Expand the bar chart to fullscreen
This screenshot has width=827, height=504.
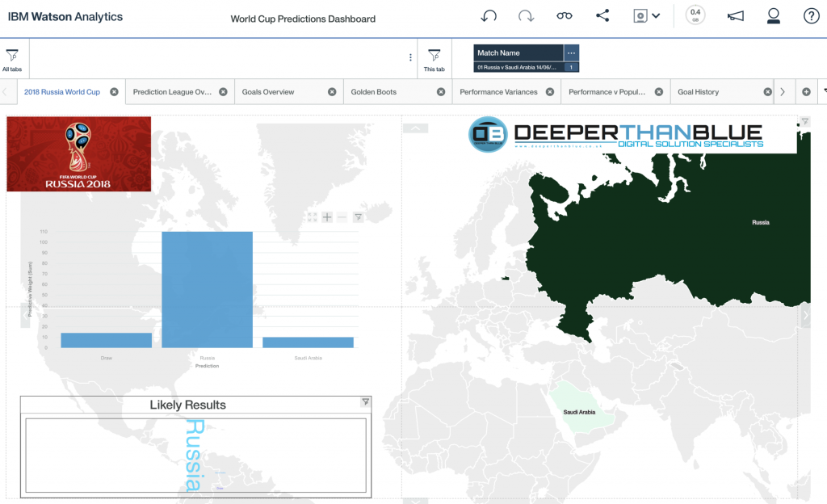pyautogui.click(x=313, y=217)
